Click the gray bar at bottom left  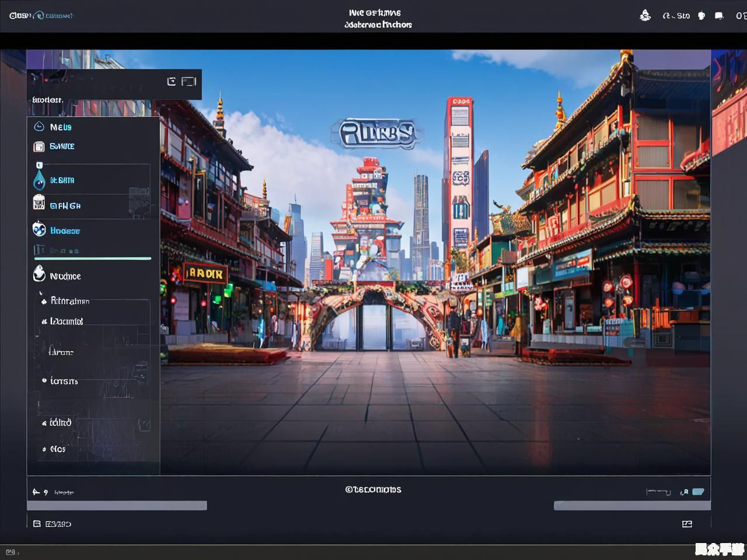[x=117, y=506]
